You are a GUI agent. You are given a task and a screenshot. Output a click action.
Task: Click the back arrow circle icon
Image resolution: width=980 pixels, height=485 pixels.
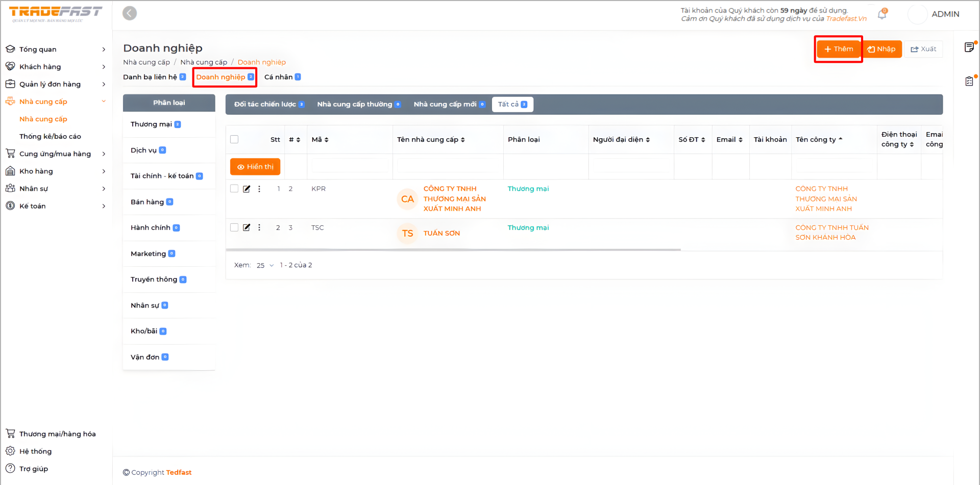(x=130, y=13)
